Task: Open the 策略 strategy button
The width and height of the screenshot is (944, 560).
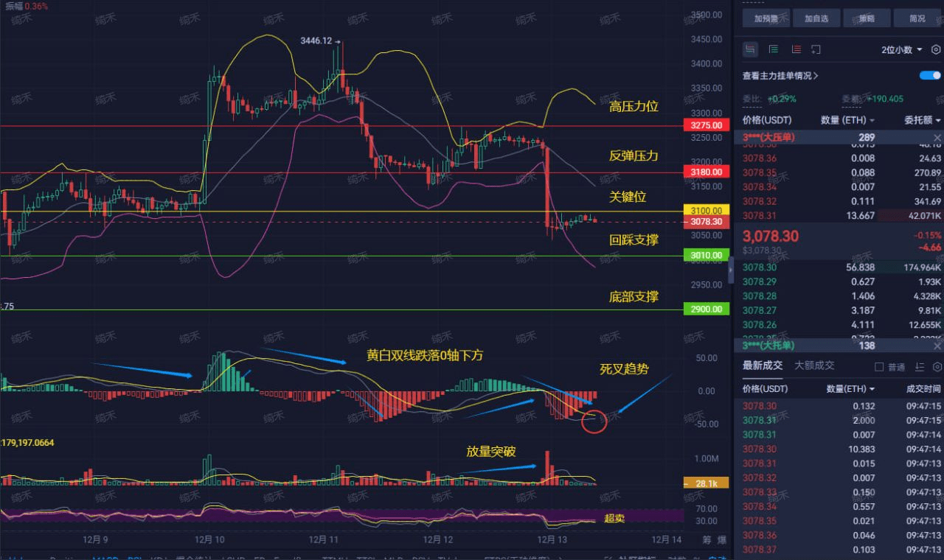Action: 866,18
